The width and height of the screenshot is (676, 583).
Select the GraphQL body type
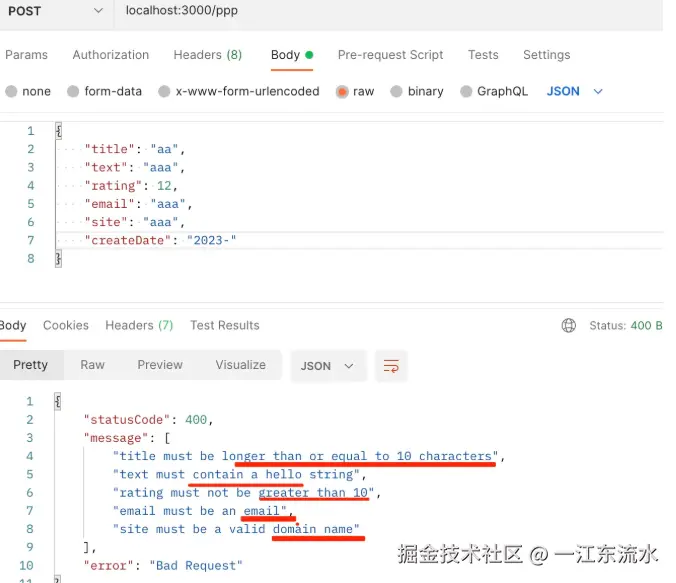[x=494, y=91]
